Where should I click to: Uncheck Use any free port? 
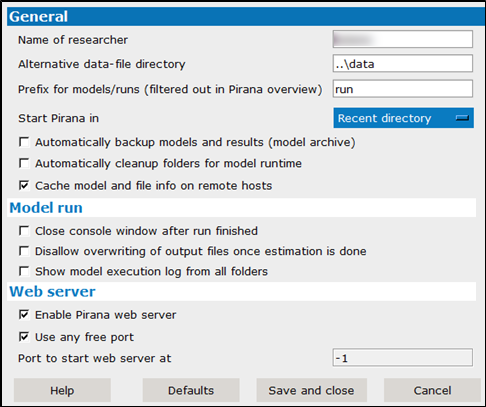(24, 337)
